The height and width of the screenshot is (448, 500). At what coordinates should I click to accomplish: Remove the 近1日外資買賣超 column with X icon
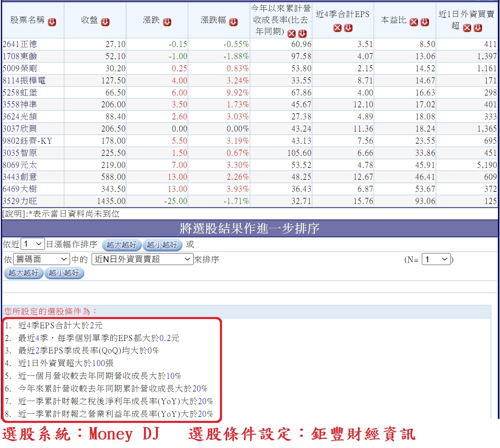pyautogui.click(x=467, y=28)
